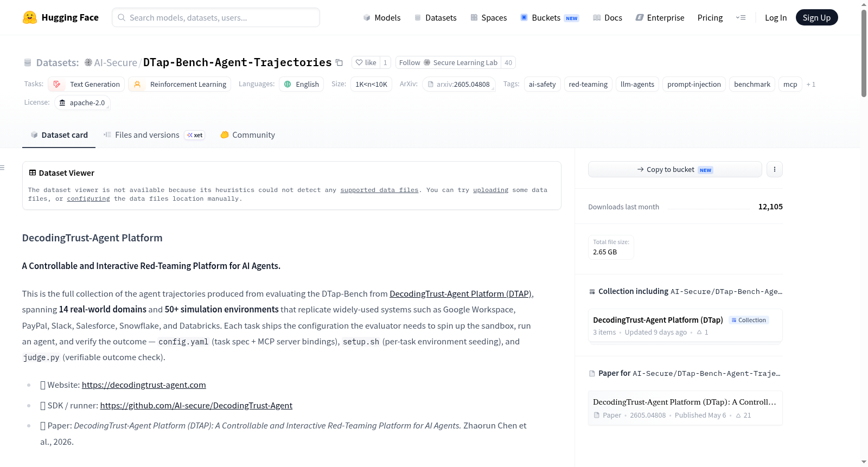Open the DecodingTrust-Agent paper card
This screenshot has width=868, height=467.
(x=685, y=408)
